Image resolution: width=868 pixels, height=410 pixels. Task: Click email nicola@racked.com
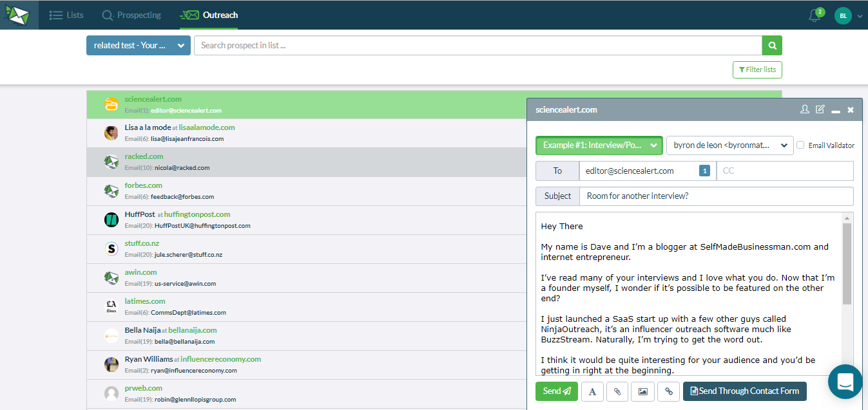(182, 168)
